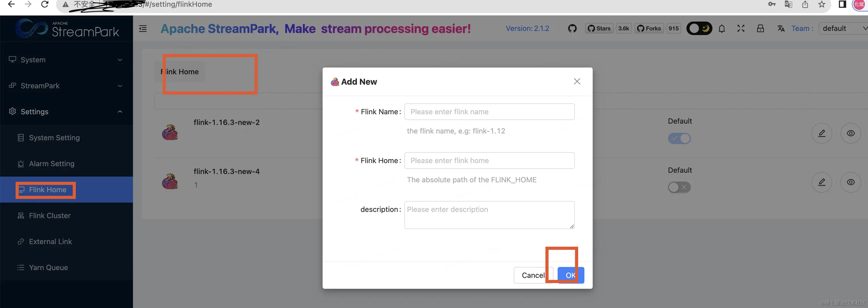This screenshot has height=308, width=868.
Task: Open the browser profile avatar
Action: point(860,4)
